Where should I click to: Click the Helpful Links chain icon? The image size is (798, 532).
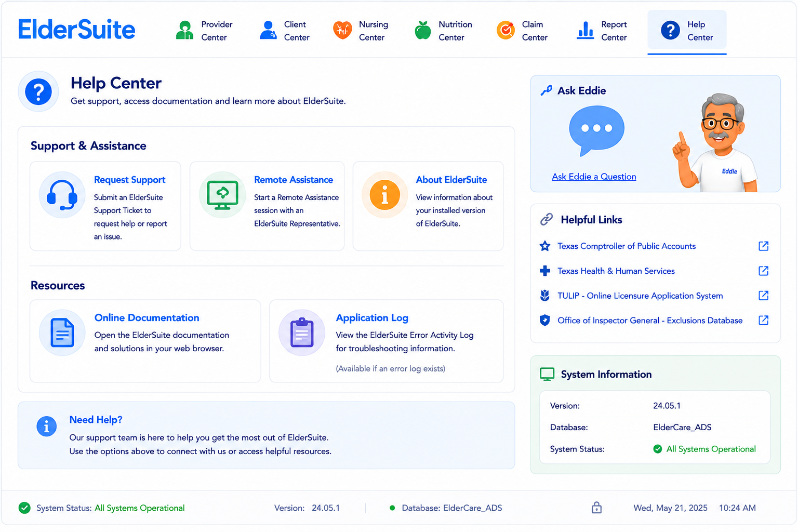coord(547,220)
